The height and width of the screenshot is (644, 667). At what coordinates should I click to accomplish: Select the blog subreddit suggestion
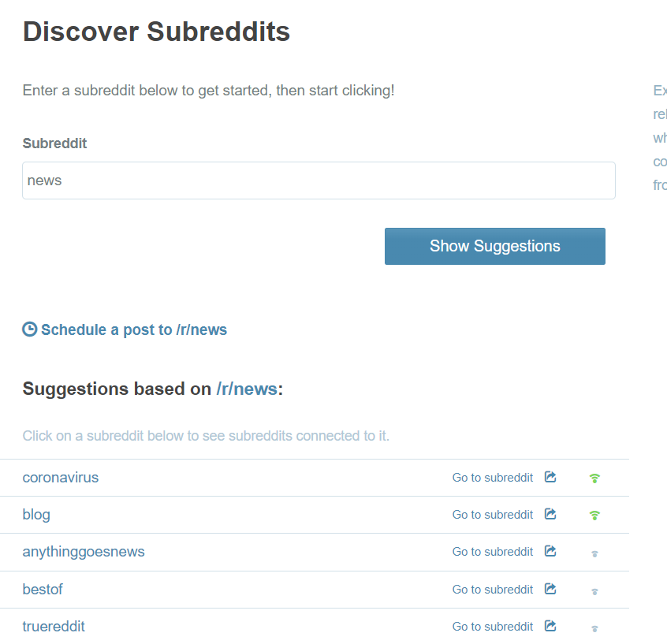(36, 515)
